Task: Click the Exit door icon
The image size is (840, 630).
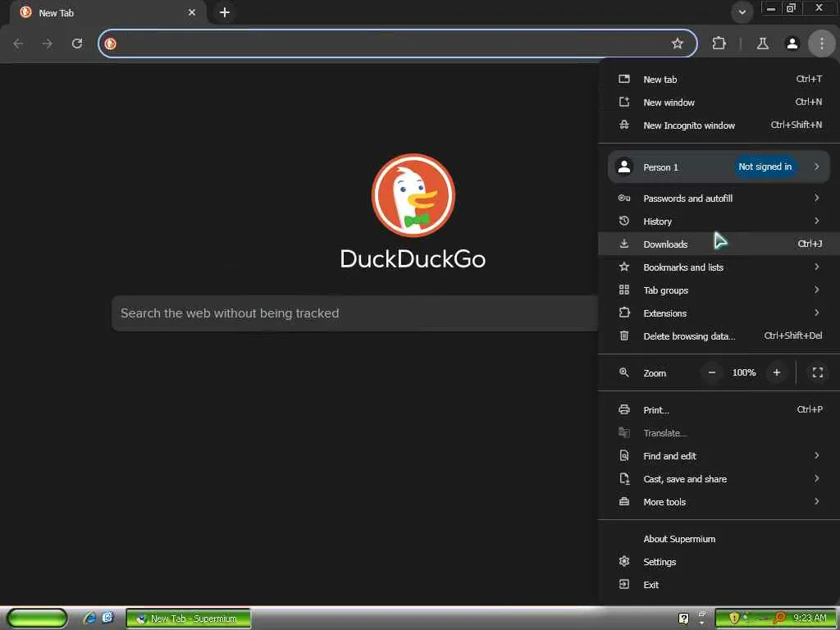Action: (624, 584)
